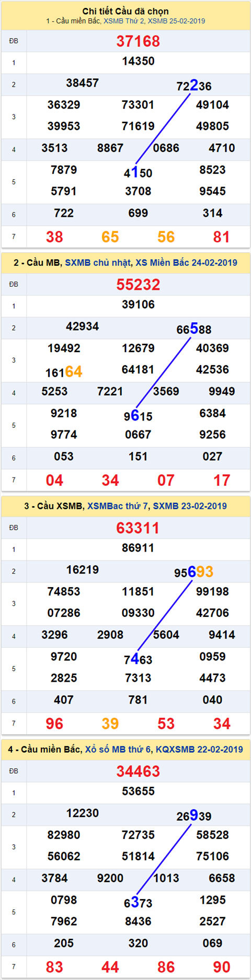Click first prize number 86911

click(x=138, y=548)
